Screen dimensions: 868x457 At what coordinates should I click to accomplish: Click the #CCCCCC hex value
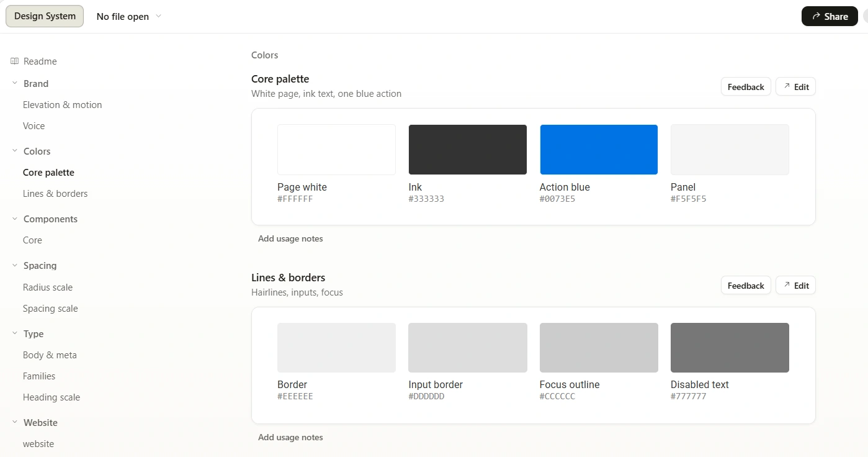(x=557, y=396)
